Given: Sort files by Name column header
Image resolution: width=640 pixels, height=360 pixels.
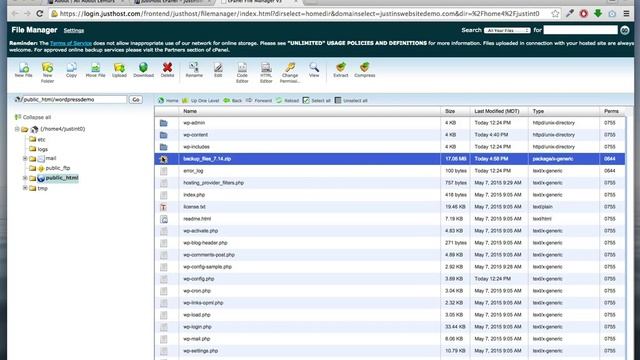Looking at the screenshot, I should coord(190,111).
